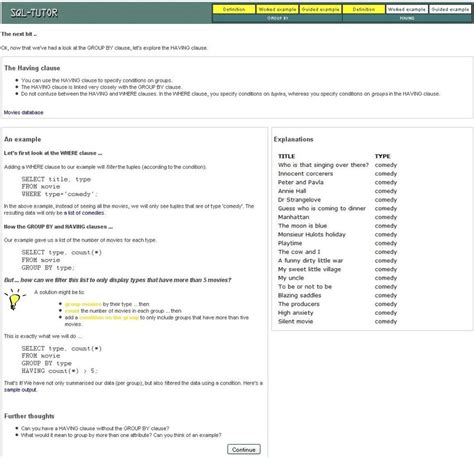Open the GROUP BY Worked example tab
The width and height of the screenshot is (474, 458).
click(x=277, y=9)
